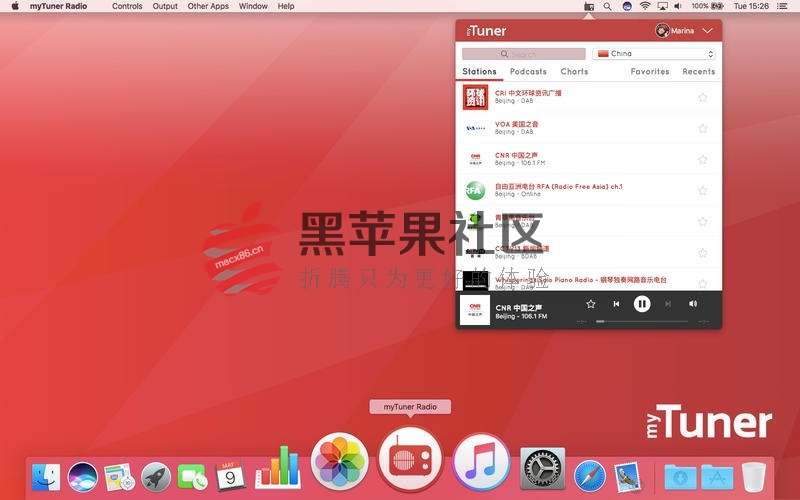Screen dimensions: 800x500
Task: Click the volume speaker icon in player
Action: click(x=693, y=304)
